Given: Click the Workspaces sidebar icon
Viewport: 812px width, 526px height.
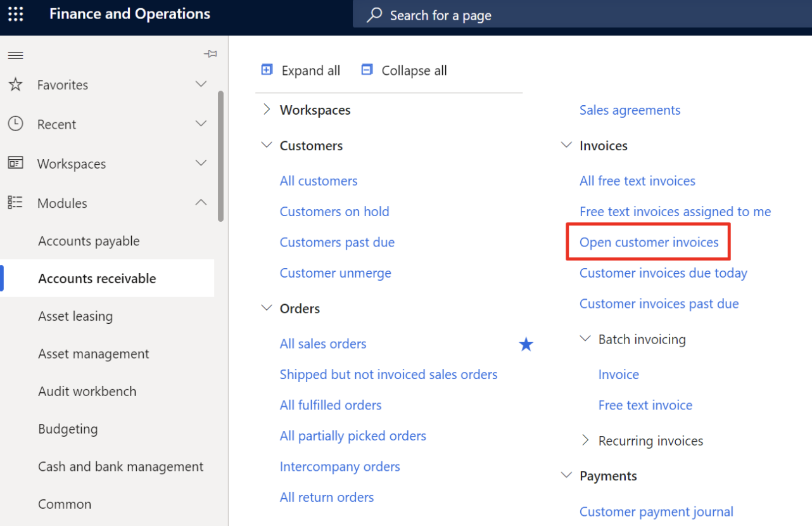Looking at the screenshot, I should point(15,163).
